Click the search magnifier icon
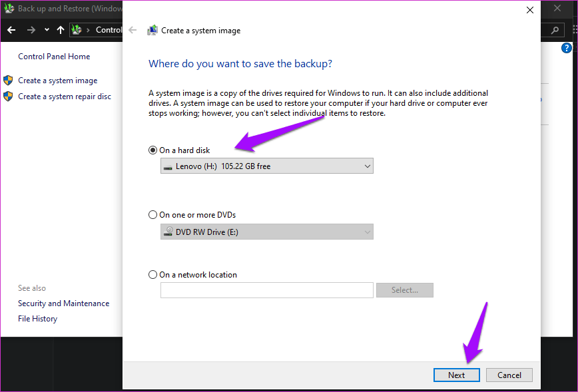 [554, 30]
